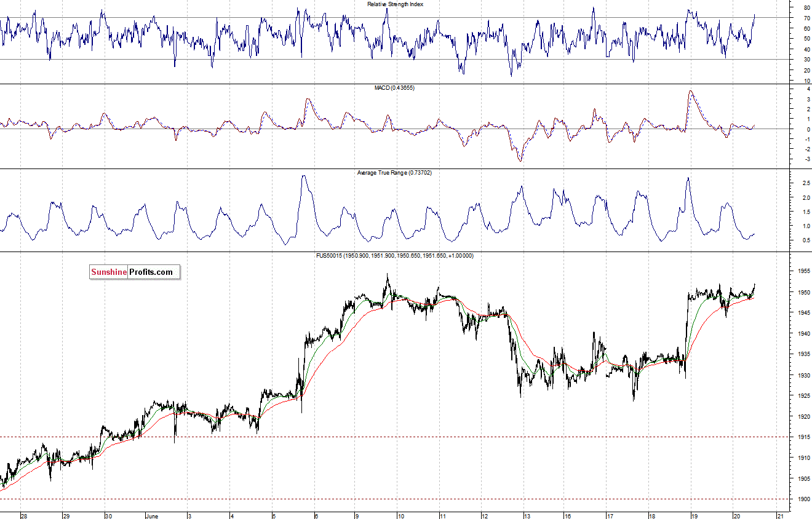Select the 1935 price axis label
Image resolution: width=812 pixels, height=519 pixels.
click(803, 354)
